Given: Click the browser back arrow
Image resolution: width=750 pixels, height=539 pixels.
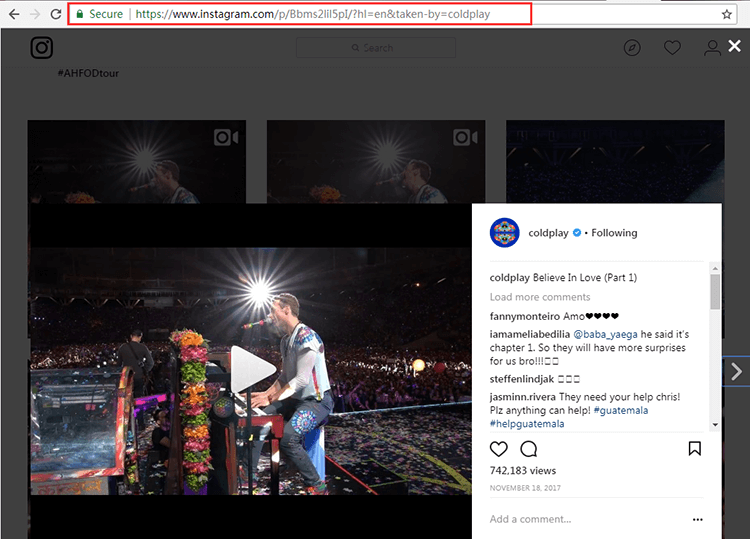Looking at the screenshot, I should [14, 14].
